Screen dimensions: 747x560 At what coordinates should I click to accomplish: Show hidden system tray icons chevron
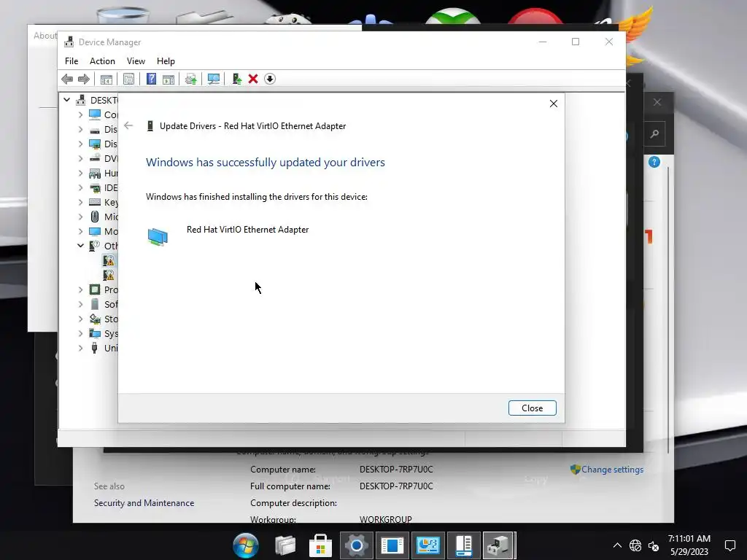point(617,545)
